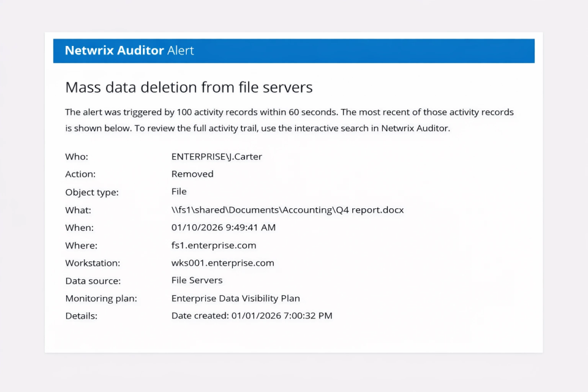This screenshot has width=588, height=392.
Task: Click the 'Monitoring plan:' field label
Action: (x=101, y=299)
